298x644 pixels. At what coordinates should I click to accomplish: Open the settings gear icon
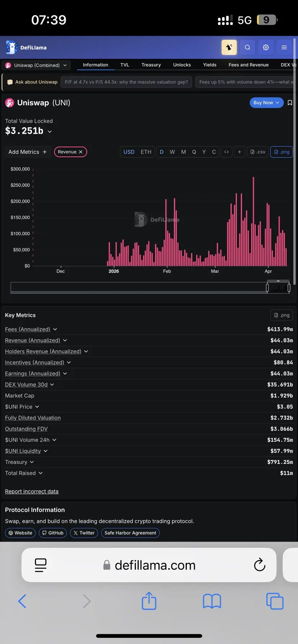[266, 47]
